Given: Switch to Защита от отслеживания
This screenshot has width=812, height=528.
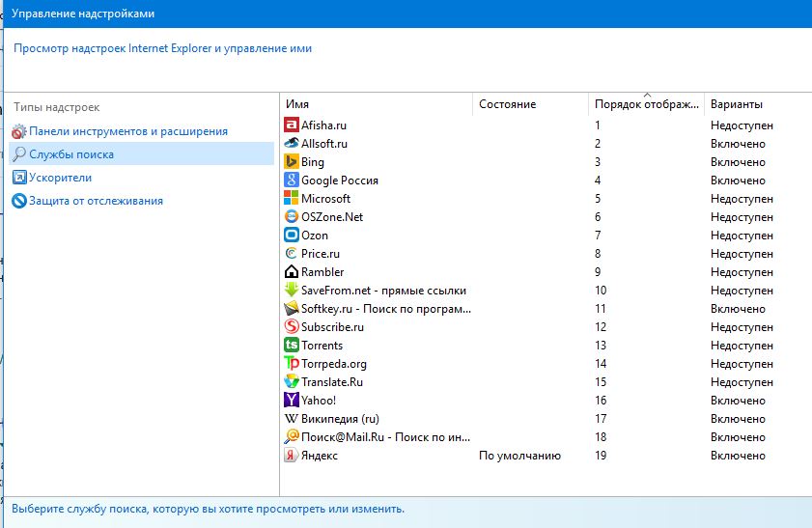Looking at the screenshot, I should (96, 201).
